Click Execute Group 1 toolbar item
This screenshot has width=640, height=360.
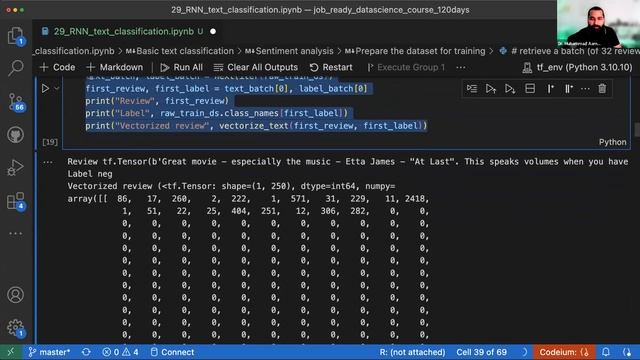[406, 67]
